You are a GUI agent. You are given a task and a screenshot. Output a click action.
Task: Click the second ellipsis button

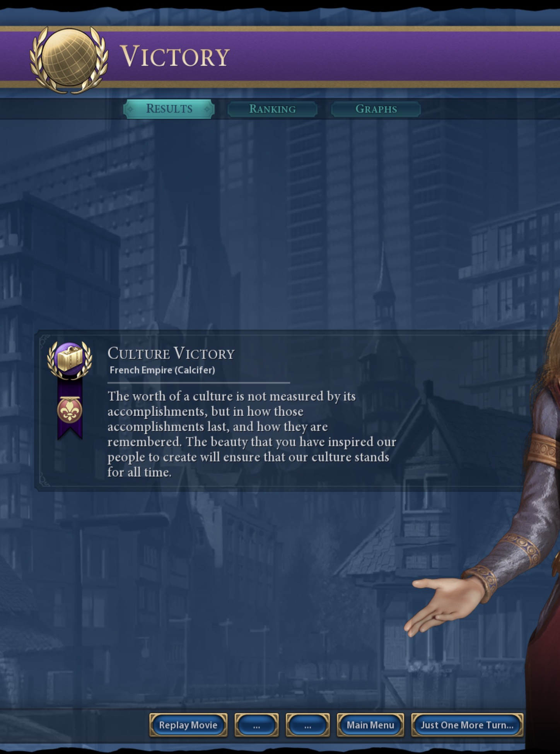pyautogui.click(x=307, y=725)
